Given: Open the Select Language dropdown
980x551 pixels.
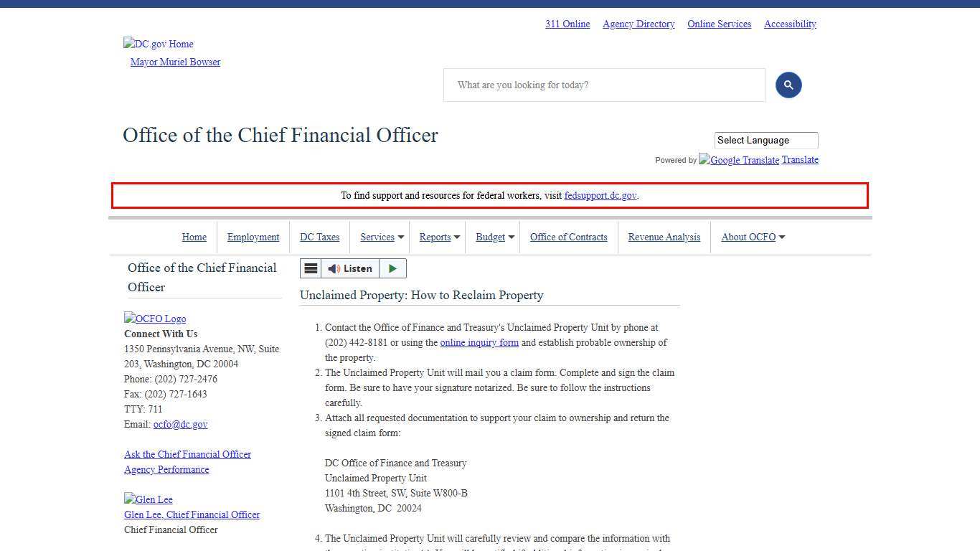Looking at the screenshot, I should (765, 141).
